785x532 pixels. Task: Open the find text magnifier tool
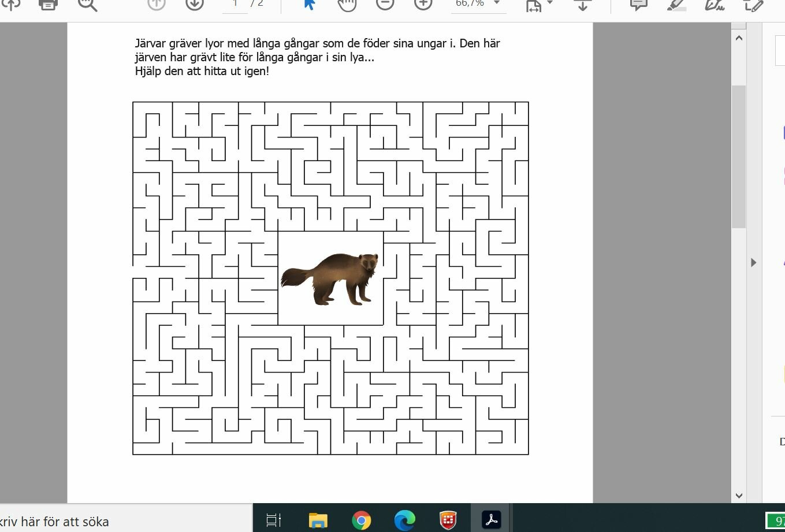[87, 5]
